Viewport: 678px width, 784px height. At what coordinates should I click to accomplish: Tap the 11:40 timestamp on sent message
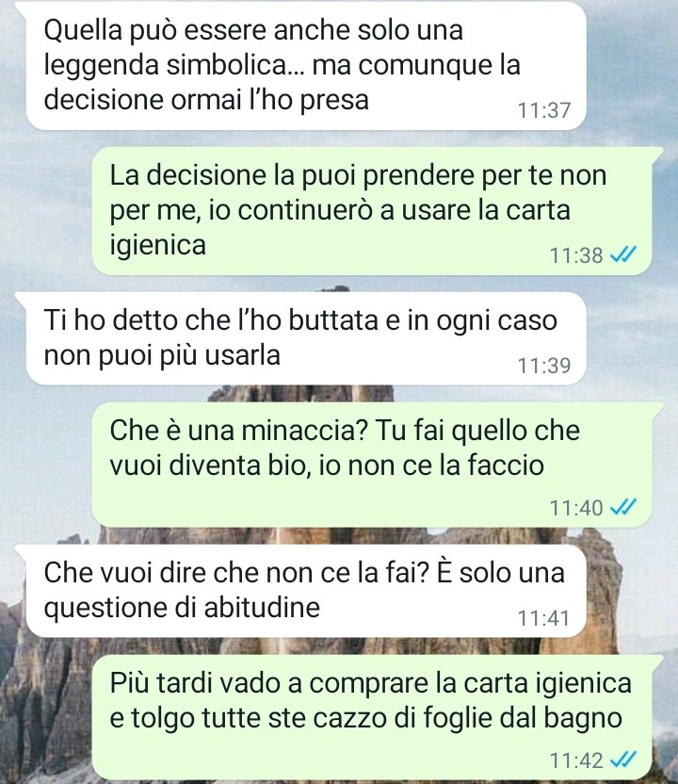pos(576,508)
